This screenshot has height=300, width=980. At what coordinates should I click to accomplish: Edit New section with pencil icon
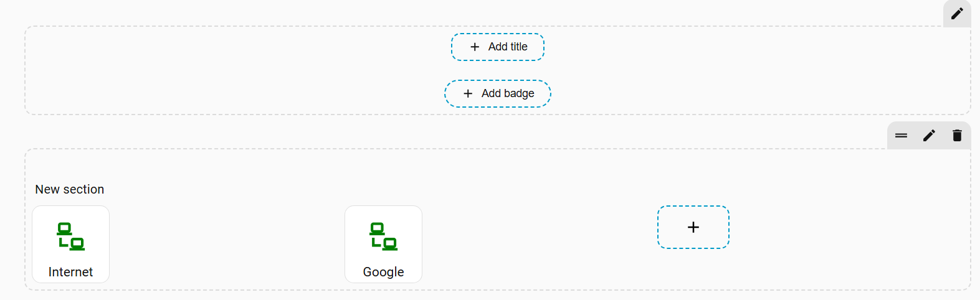[x=929, y=136]
